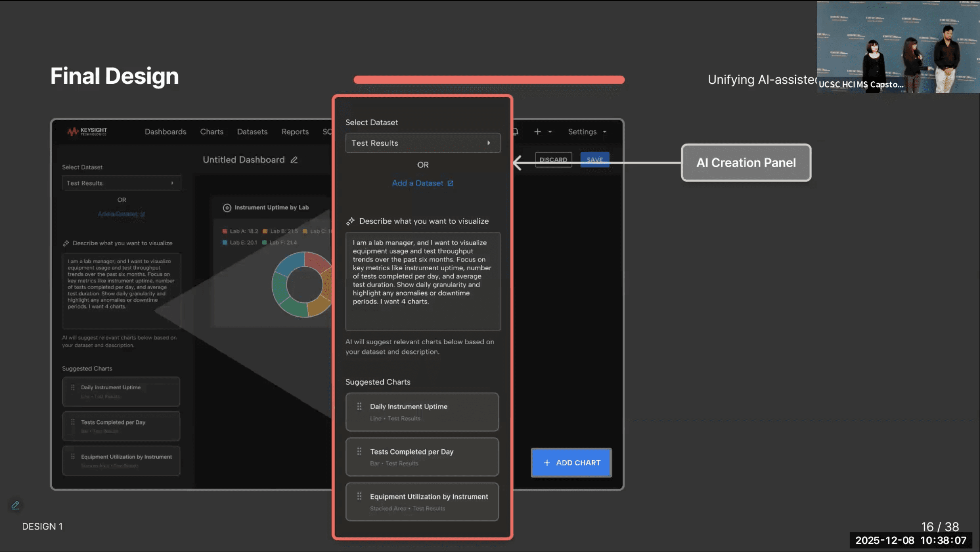Open the Test Results dataset dropdown in the highlighted panel
The height and width of the screenshot is (552, 980).
(x=423, y=143)
